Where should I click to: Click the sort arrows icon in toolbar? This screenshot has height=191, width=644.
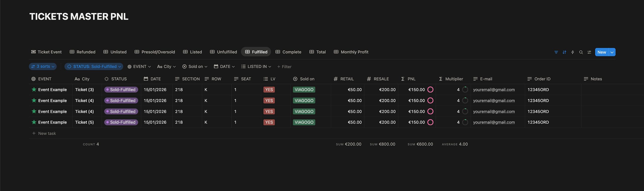pos(565,52)
